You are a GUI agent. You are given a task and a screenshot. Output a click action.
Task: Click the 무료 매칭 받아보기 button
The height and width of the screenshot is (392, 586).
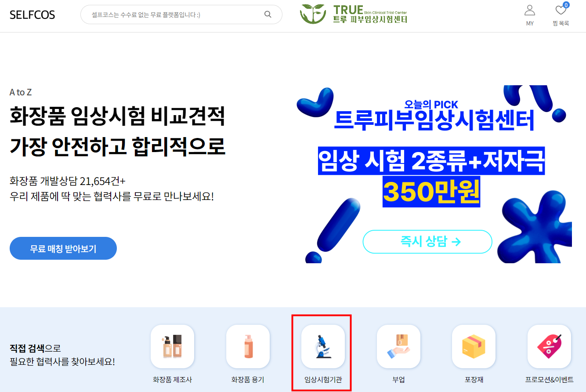click(x=63, y=248)
